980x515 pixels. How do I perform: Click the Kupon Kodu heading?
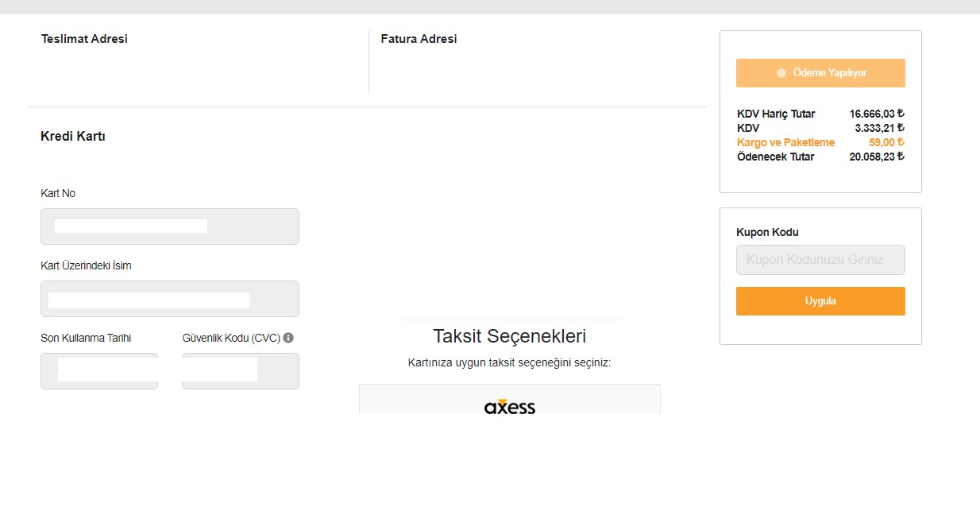tap(767, 232)
